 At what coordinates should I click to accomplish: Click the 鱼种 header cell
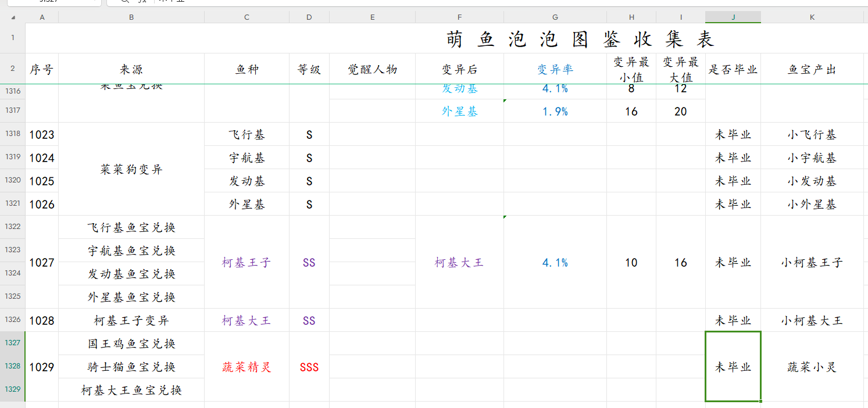247,70
